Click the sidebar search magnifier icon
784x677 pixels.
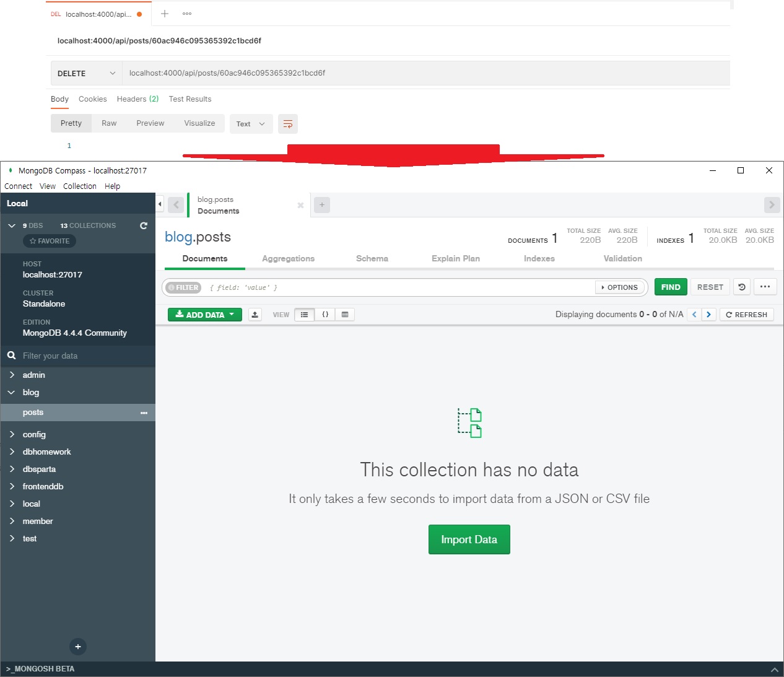(x=11, y=356)
